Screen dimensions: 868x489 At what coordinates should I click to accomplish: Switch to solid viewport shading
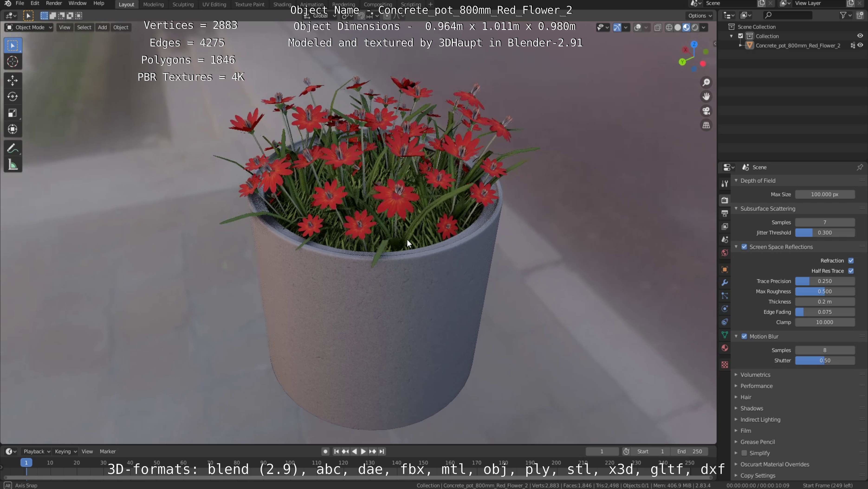678,28
